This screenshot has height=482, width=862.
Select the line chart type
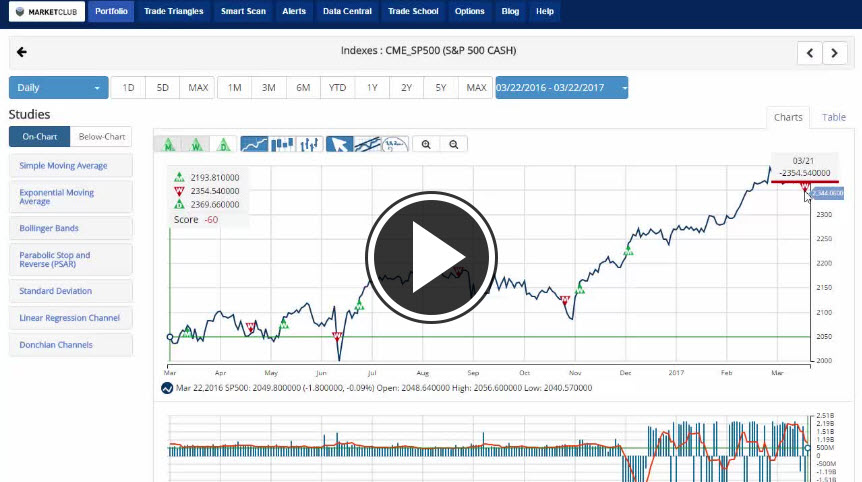(254, 145)
